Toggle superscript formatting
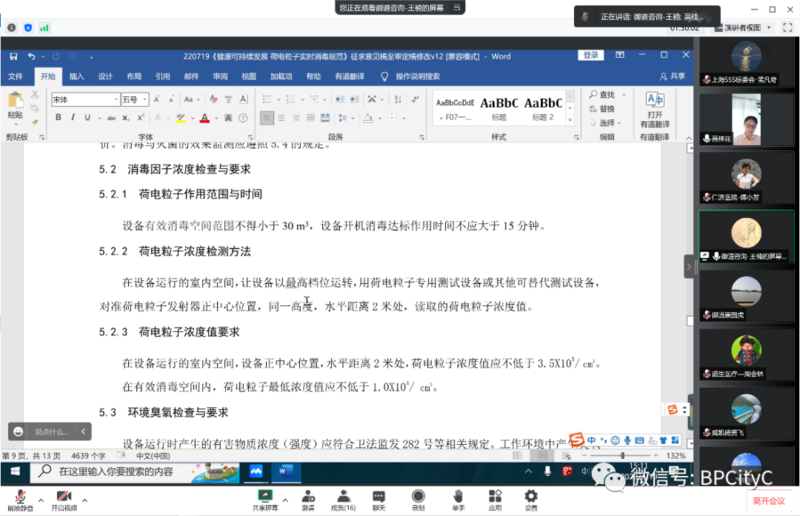Screen dimensions: 800x516 (x=141, y=117)
